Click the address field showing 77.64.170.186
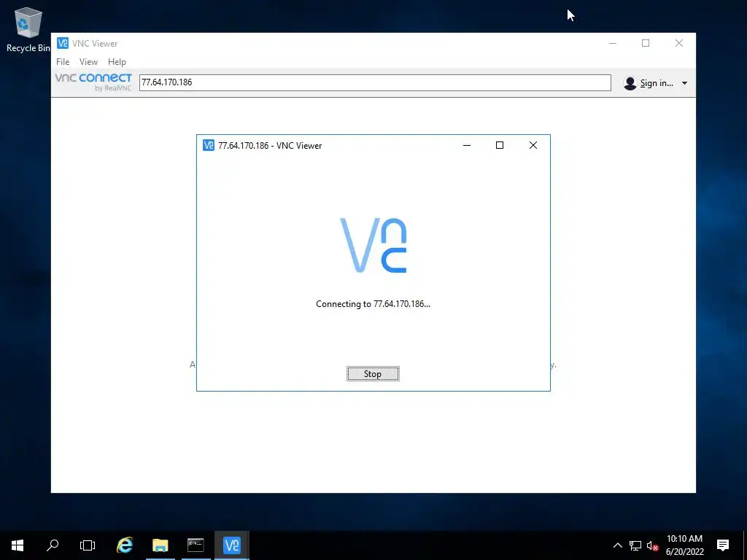This screenshot has width=747, height=560. tap(375, 82)
